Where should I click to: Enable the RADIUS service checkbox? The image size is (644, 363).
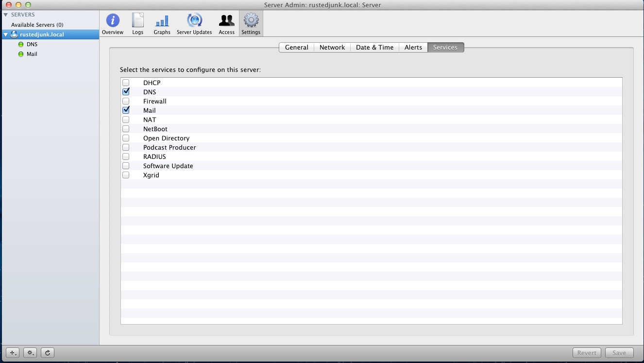(126, 156)
